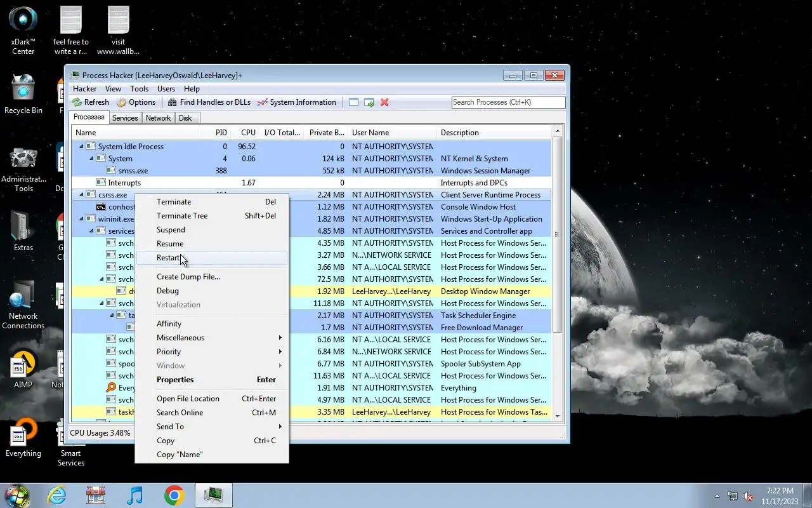
Task: Open the Tools menu
Action: [139, 89]
